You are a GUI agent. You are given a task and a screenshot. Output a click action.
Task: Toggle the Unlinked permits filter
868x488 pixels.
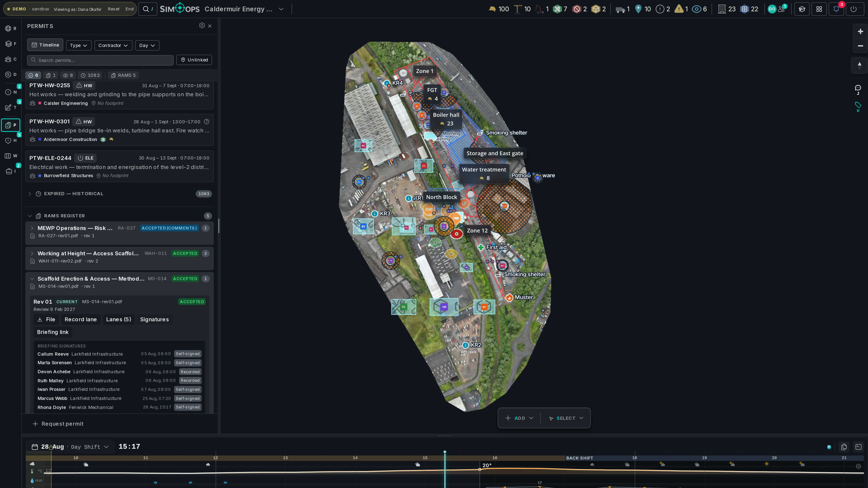194,60
